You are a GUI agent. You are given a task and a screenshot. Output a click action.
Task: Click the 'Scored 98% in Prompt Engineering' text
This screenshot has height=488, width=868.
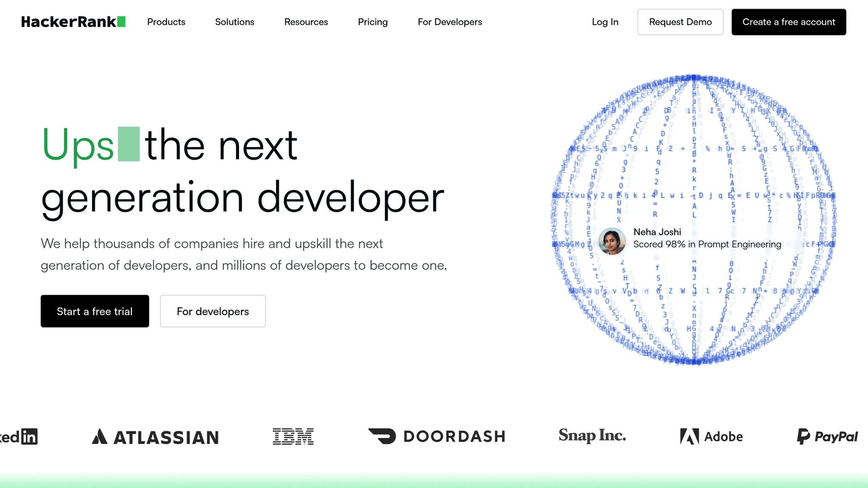(707, 244)
